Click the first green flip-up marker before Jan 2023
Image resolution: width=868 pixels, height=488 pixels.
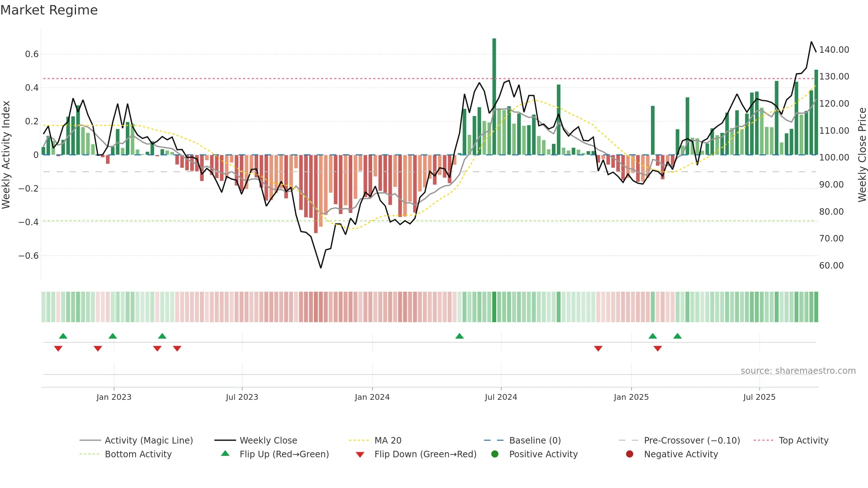click(x=63, y=336)
